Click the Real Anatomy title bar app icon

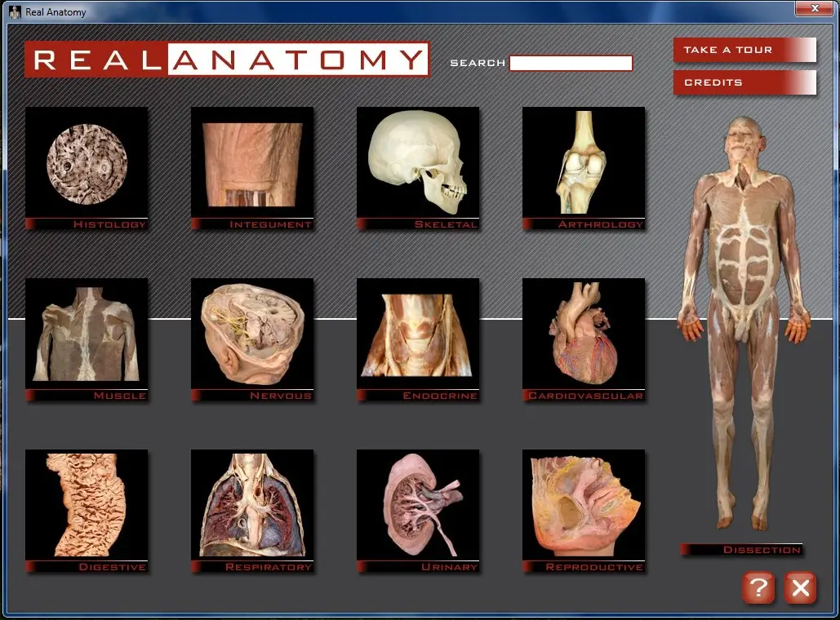15,11
